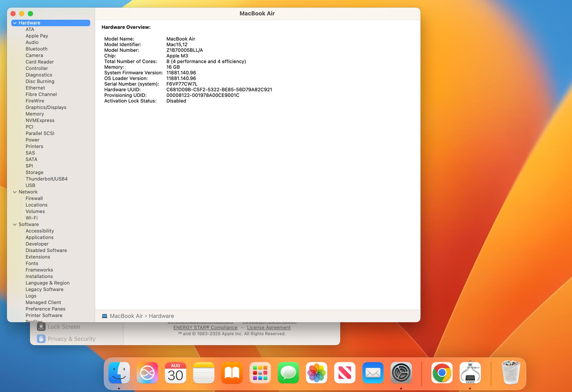572x392 pixels.
Task: Select Fonts in the sidebar
Action: (32, 264)
